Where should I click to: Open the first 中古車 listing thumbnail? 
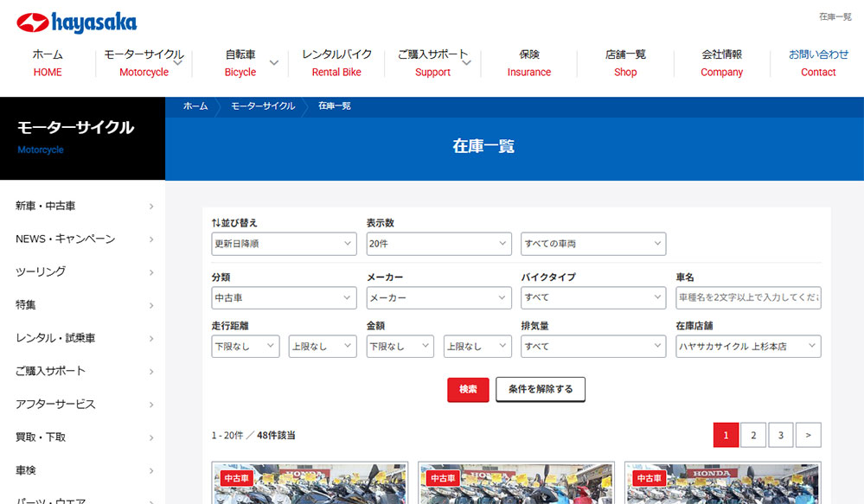310,484
